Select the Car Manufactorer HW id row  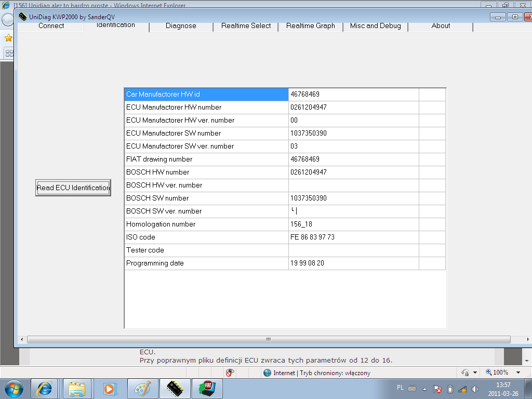pyautogui.click(x=285, y=95)
